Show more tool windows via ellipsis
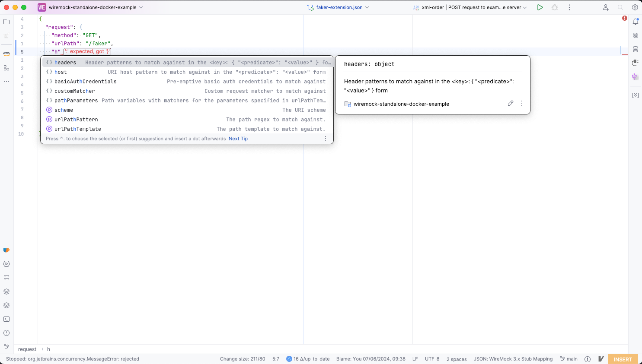 tap(6, 81)
